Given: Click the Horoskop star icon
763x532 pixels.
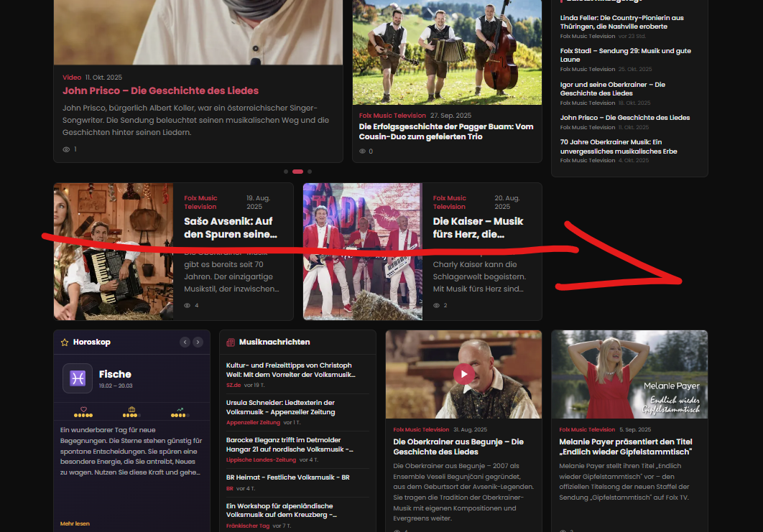Looking at the screenshot, I should tap(65, 342).
